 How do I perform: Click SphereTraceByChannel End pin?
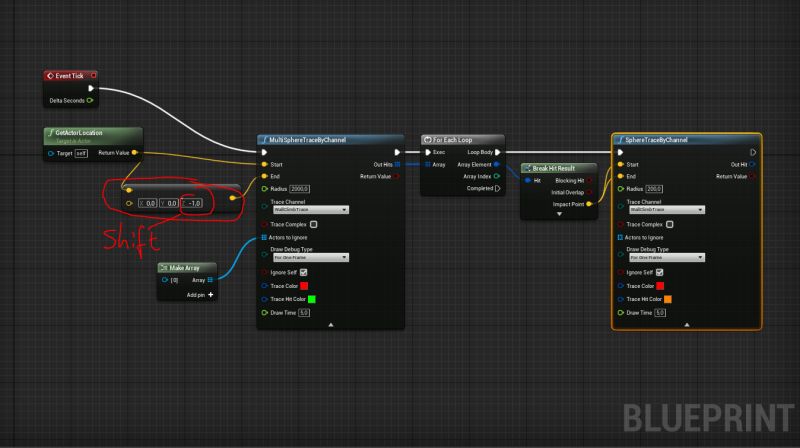[620, 176]
